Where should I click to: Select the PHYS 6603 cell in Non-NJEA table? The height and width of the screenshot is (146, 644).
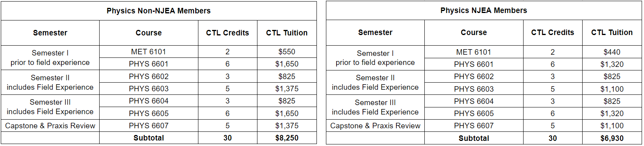tap(148, 89)
